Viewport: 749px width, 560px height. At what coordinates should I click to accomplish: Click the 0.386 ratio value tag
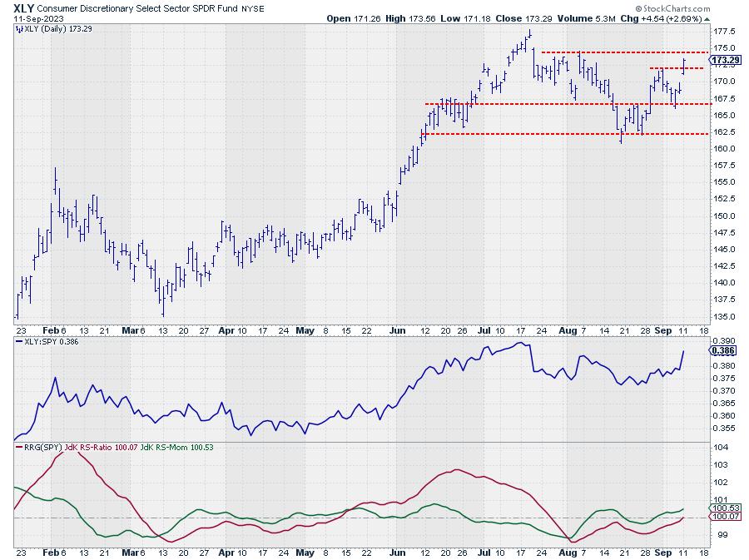click(722, 351)
